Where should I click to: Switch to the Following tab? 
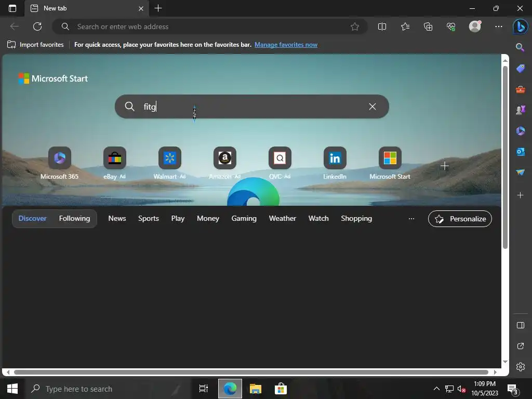pyautogui.click(x=75, y=218)
